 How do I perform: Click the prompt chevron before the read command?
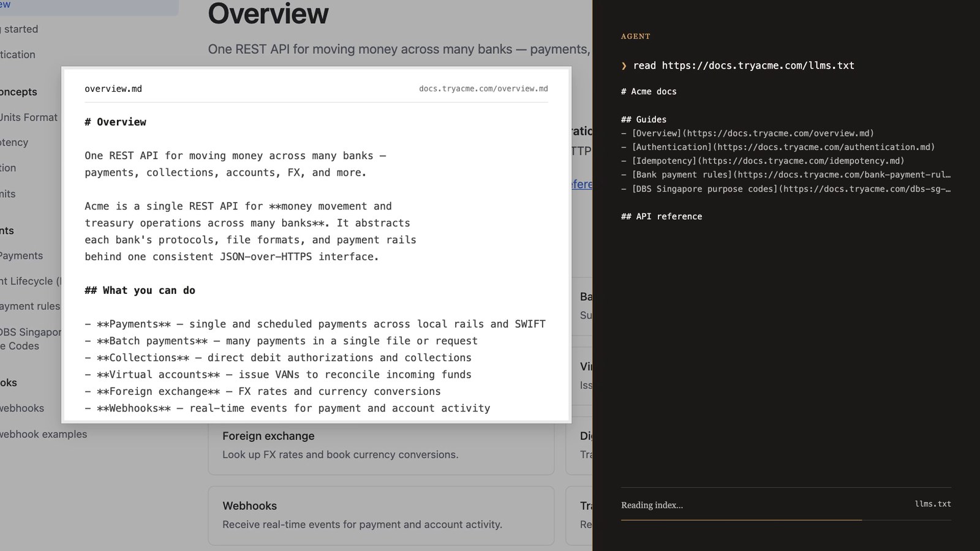(x=624, y=66)
